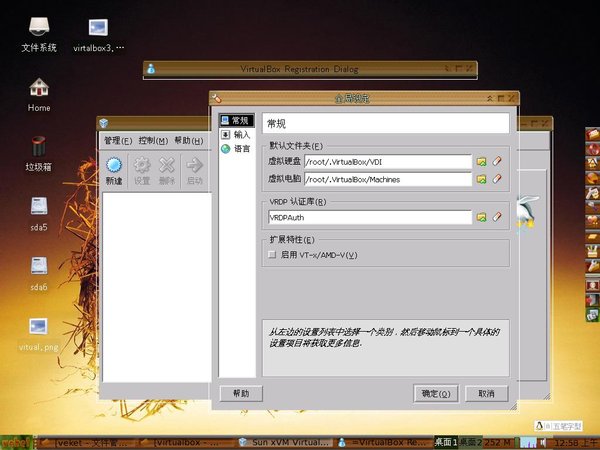Click the 新建 toolbar icon
600x450 pixels.
(x=114, y=171)
